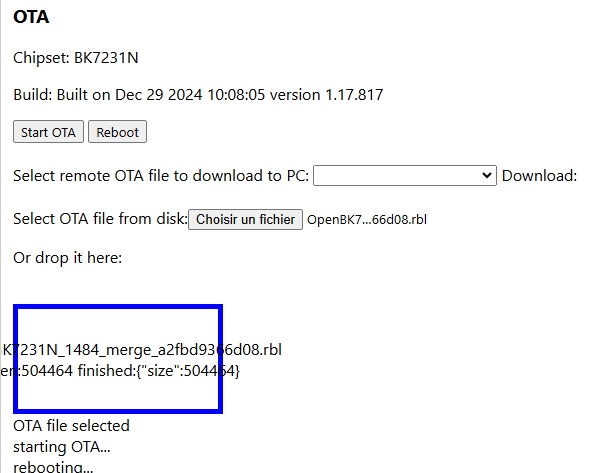This screenshot has height=473, width=600.
Task: Reboot the device with the Reboot button
Action: 117,132
